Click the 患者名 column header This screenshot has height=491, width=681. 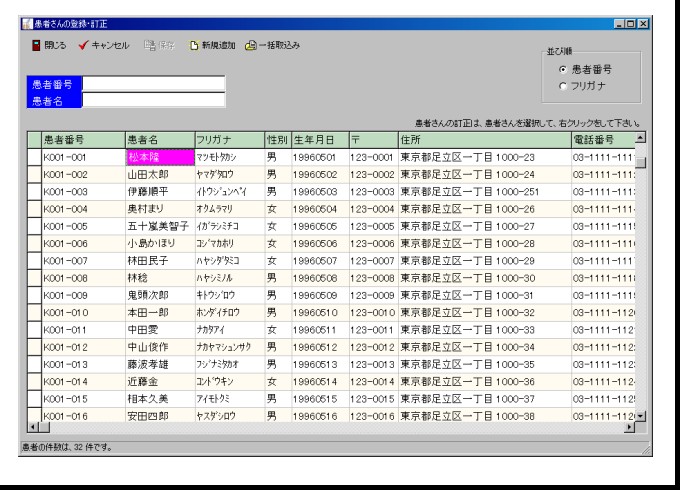point(160,140)
